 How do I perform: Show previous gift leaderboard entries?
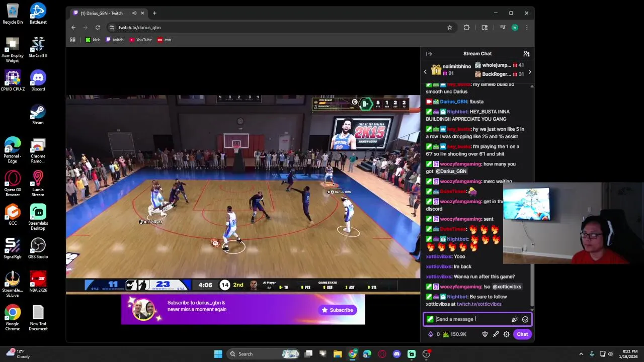point(425,72)
